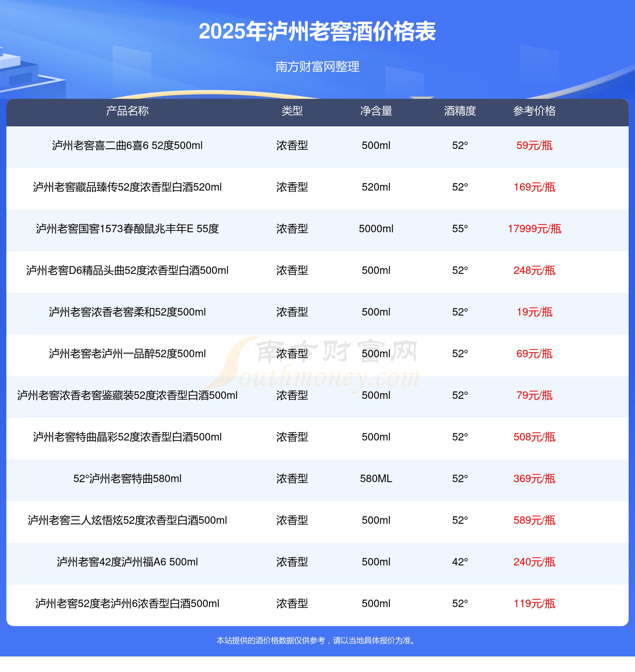Viewport: 635px width, 672px height.
Task: Click 52° in the 老泸州6 row
Action: click(x=460, y=604)
